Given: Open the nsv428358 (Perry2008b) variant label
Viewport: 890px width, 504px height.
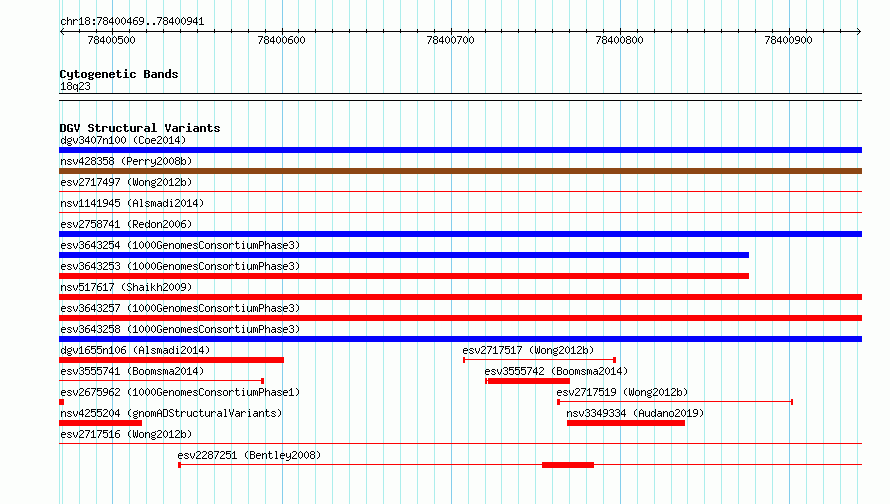Looking at the screenshot, I should pyautogui.click(x=126, y=161).
